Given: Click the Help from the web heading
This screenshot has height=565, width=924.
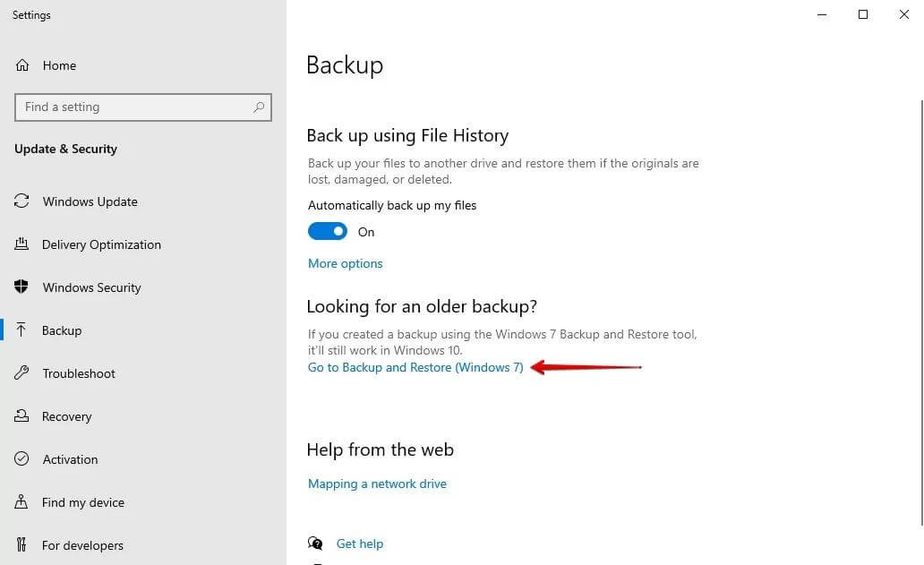Looking at the screenshot, I should 381,449.
